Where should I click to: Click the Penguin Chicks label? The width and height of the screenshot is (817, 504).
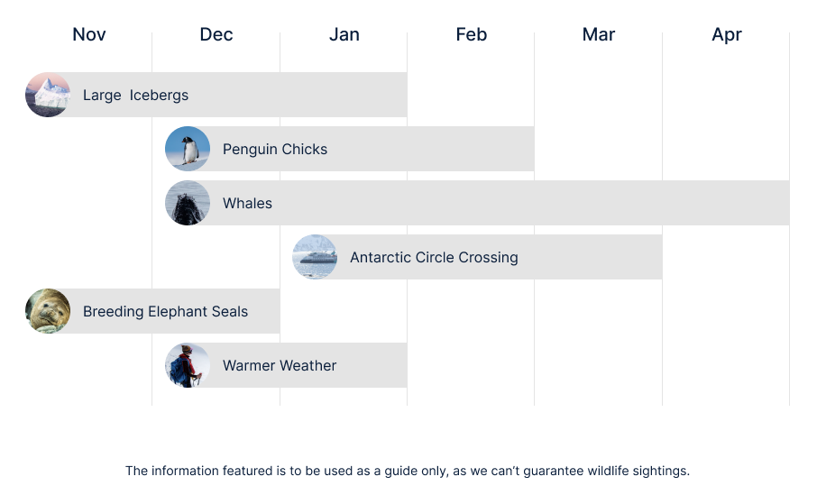(x=275, y=150)
